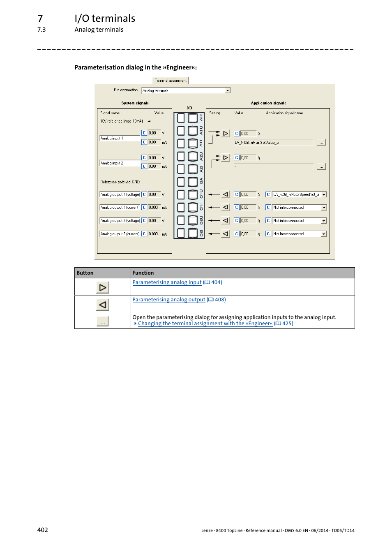
Task: Click the parameterising icon for analog output 2 voltage
Action: [x=225, y=220]
